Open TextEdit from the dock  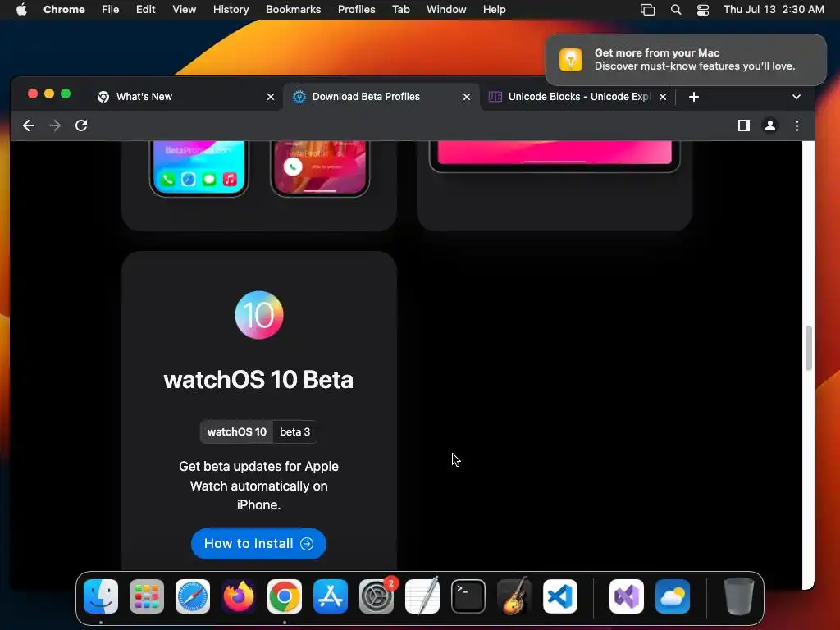(422, 596)
